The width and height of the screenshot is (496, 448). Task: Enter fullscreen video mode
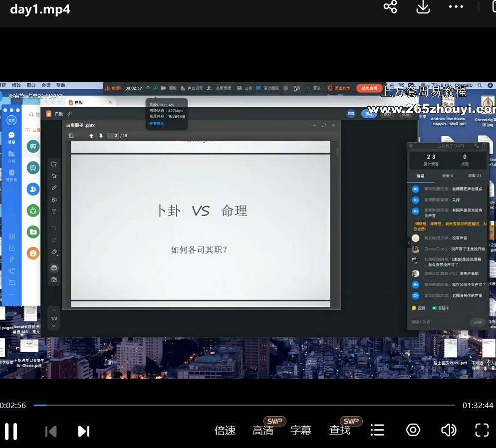(x=482, y=430)
